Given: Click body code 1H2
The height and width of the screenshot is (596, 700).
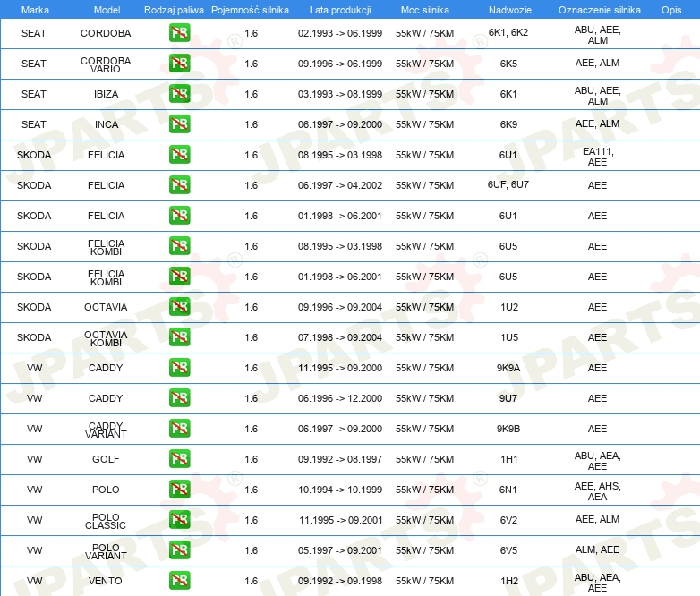Looking at the screenshot, I should coord(509,581).
